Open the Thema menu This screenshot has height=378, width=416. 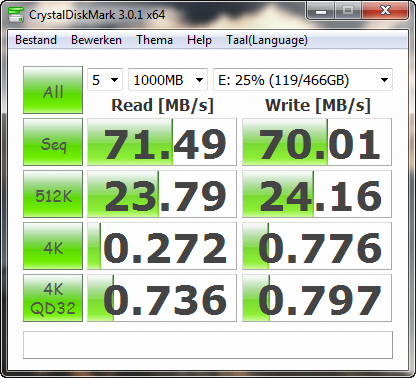[x=154, y=40]
